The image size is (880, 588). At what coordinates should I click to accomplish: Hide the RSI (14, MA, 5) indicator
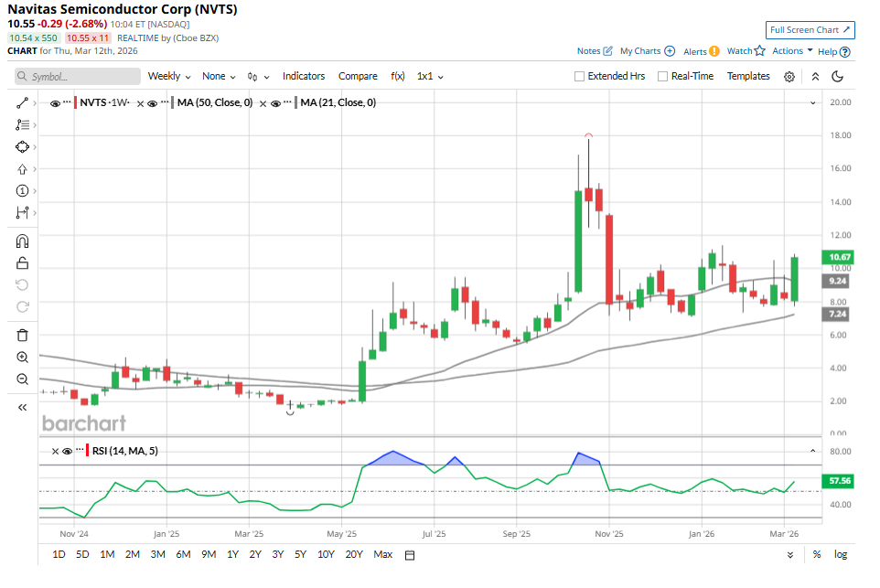click(67, 451)
